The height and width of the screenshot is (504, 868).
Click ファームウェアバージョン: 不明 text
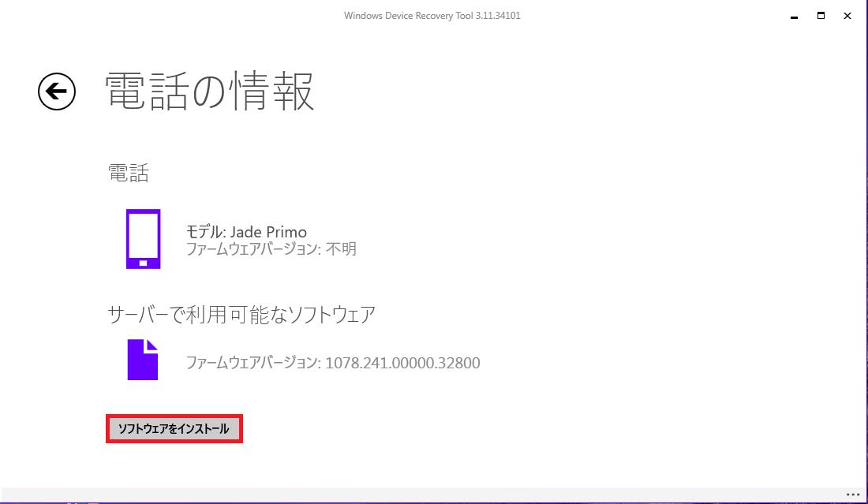pos(271,249)
